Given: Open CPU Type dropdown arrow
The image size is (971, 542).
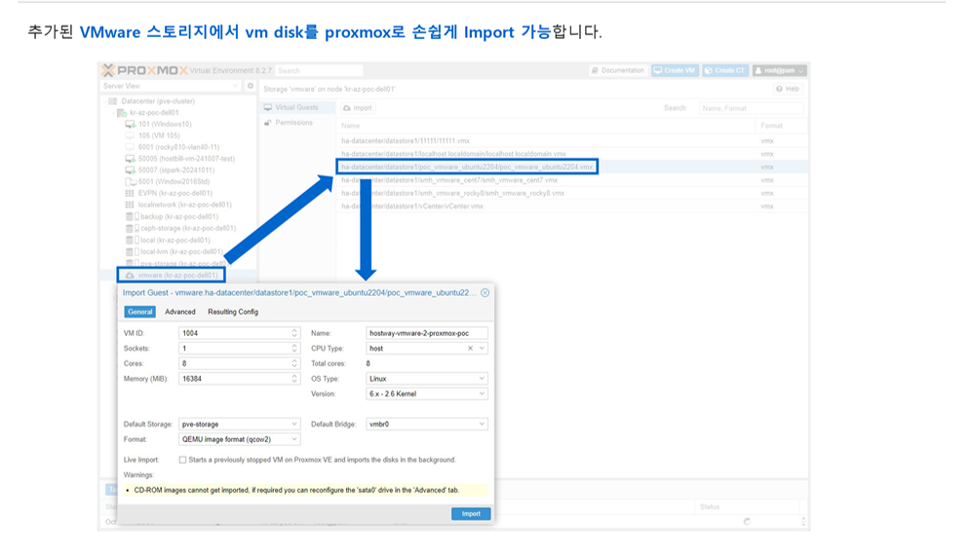Looking at the screenshot, I should pyautogui.click(x=482, y=349).
